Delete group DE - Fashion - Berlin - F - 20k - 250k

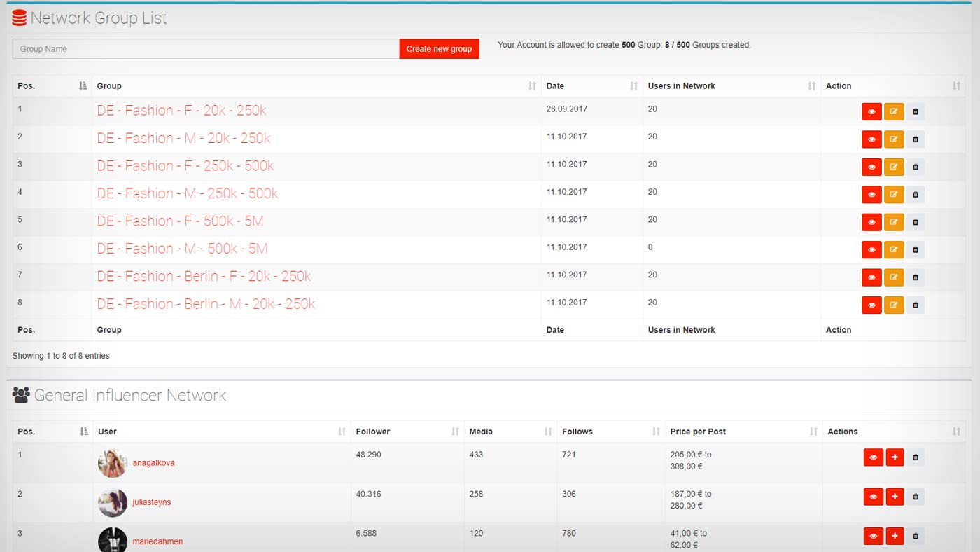[x=916, y=278]
